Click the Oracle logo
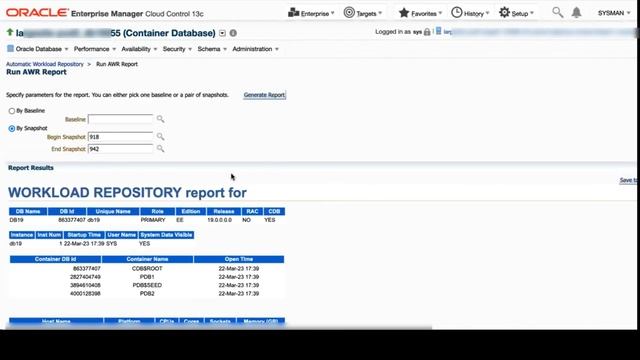 [x=37, y=13]
